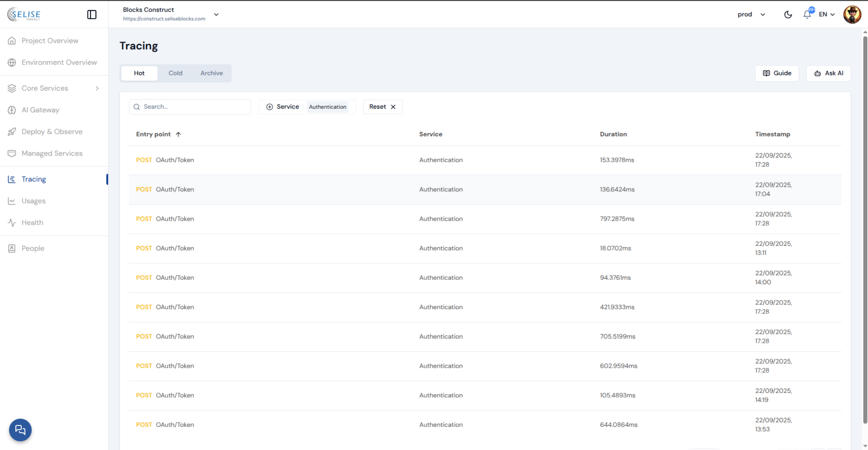The height and width of the screenshot is (450, 868).
Task: Open the Health page
Action: [32, 223]
